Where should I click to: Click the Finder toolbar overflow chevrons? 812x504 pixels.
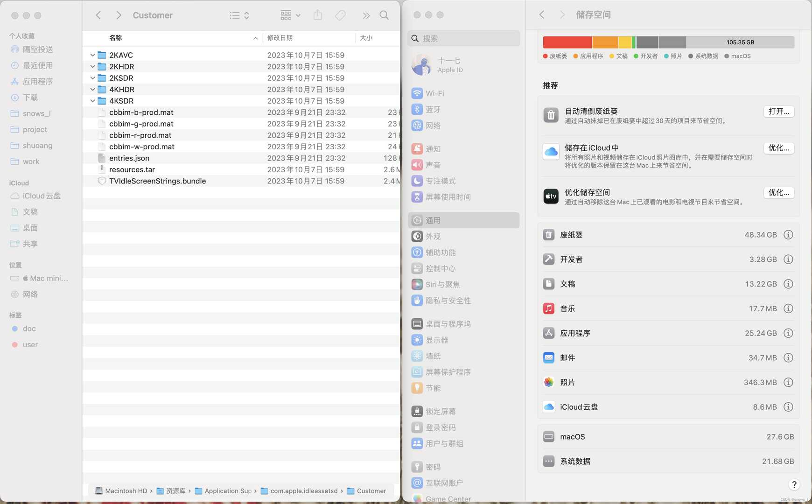pos(366,15)
